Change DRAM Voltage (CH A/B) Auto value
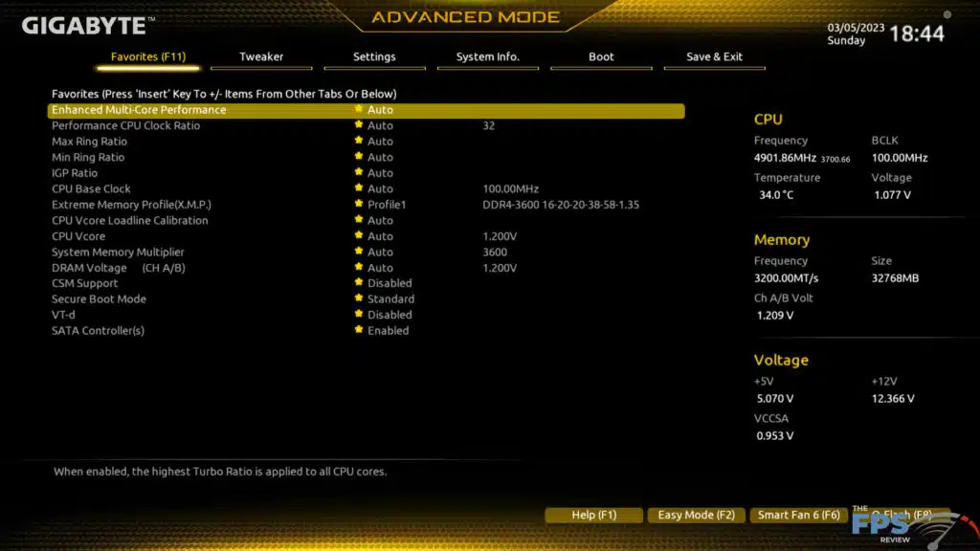 (380, 268)
